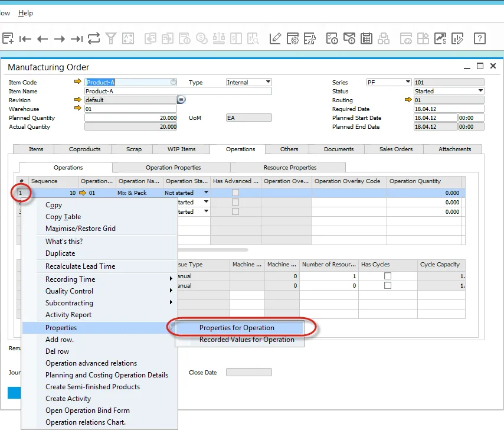Viewport: 504px width, 430px height.
Task: Open the Type dropdown showing Internal
Action: (x=268, y=82)
